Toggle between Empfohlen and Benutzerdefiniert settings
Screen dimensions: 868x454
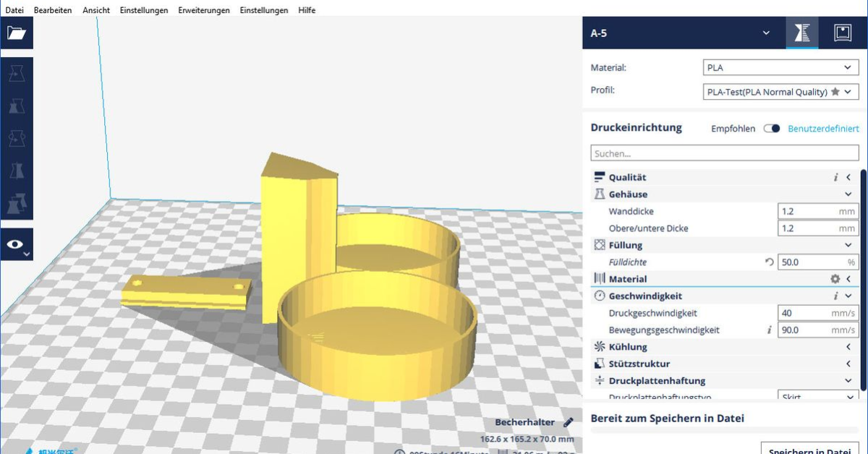771,128
